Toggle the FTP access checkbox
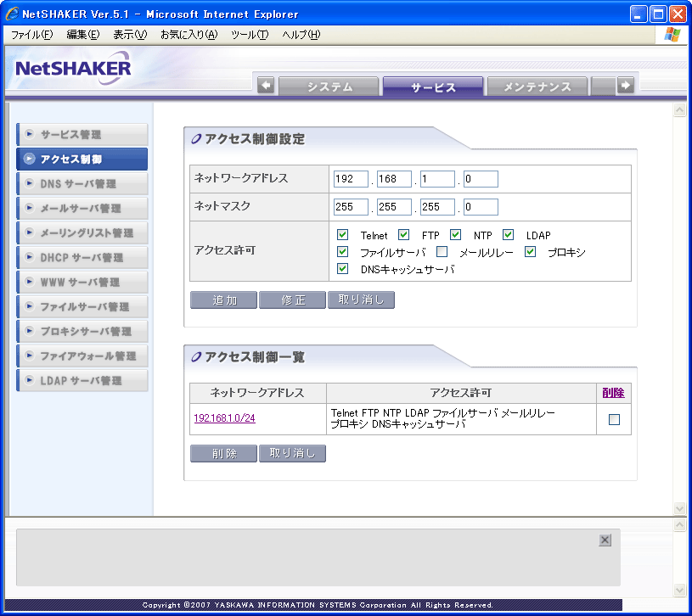The image size is (692, 616). coord(403,234)
